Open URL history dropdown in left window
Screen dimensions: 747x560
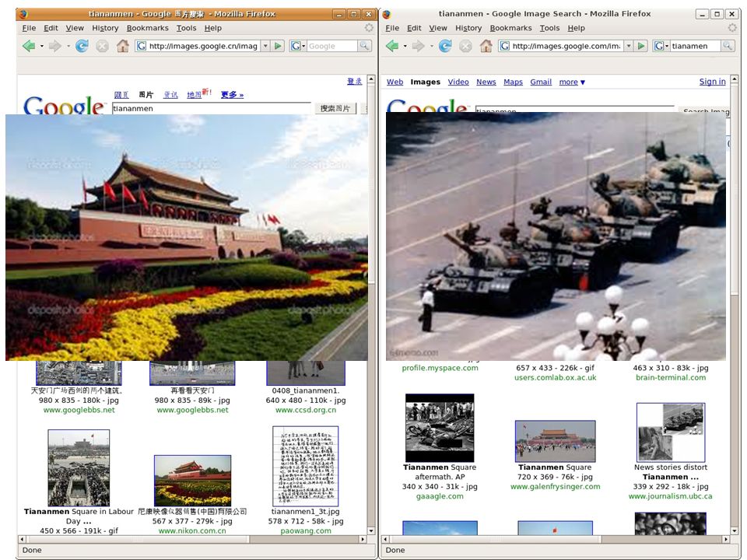[x=266, y=46]
